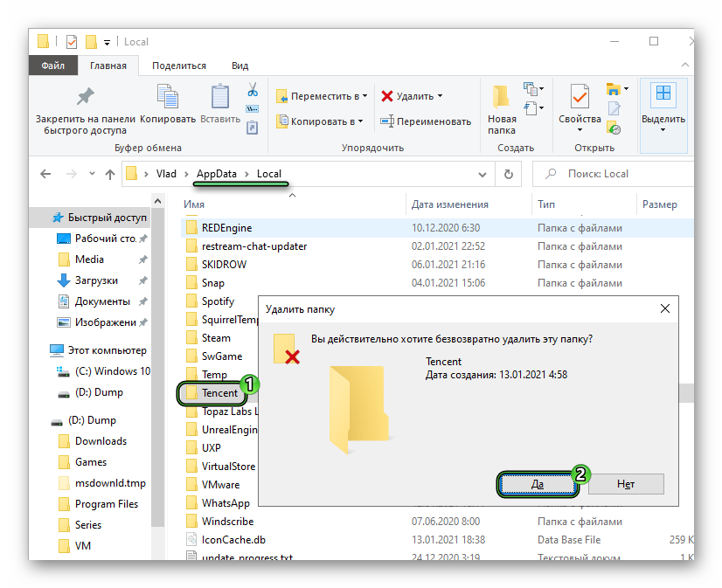The image size is (722, 588).
Task: Open the Delete dropdown in the ribbon
Action: (440, 96)
